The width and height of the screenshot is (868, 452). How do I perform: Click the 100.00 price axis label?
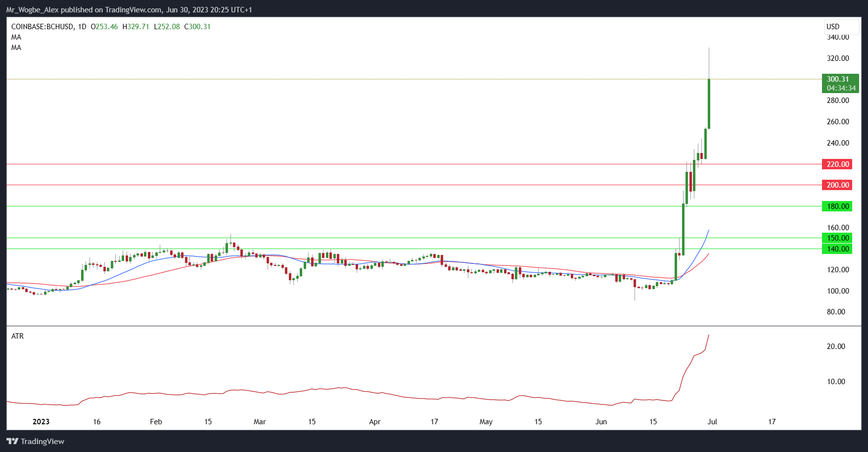tap(838, 291)
